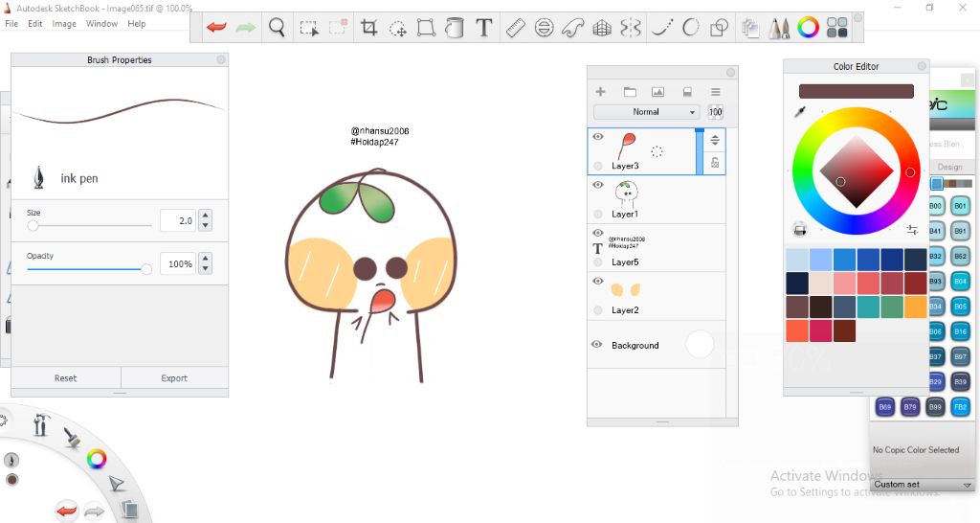The width and height of the screenshot is (980, 523).
Task: Click the Add Group folder icon
Action: tap(630, 92)
